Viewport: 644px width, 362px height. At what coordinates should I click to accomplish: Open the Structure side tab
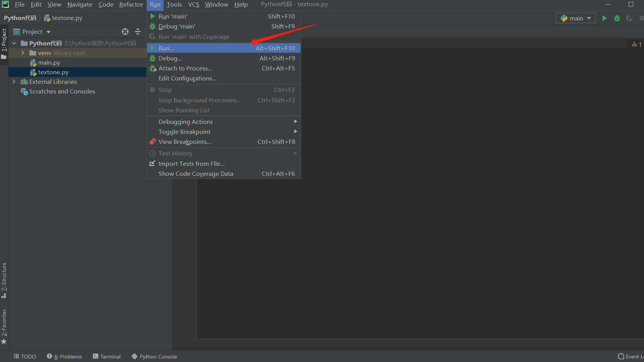pyautogui.click(x=4, y=280)
